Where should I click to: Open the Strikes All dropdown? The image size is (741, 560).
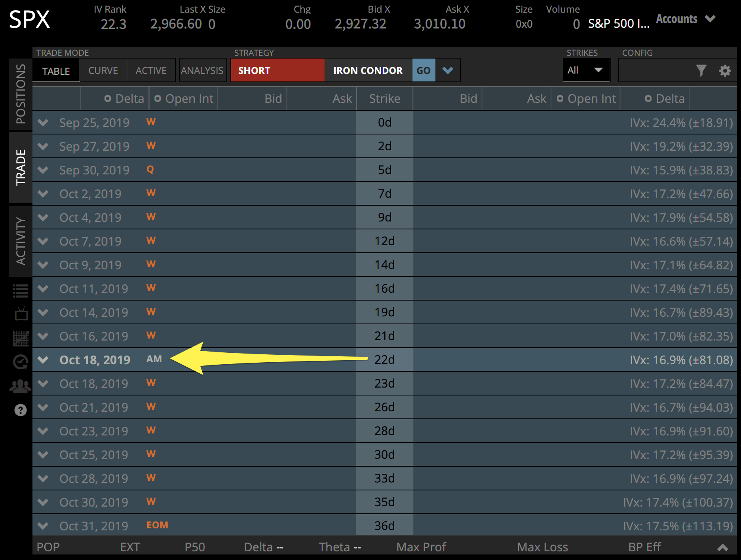(x=586, y=70)
